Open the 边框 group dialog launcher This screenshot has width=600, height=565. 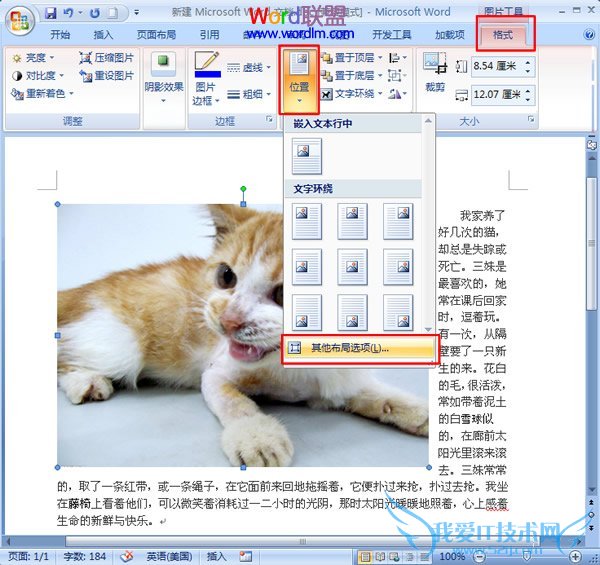click(x=269, y=120)
